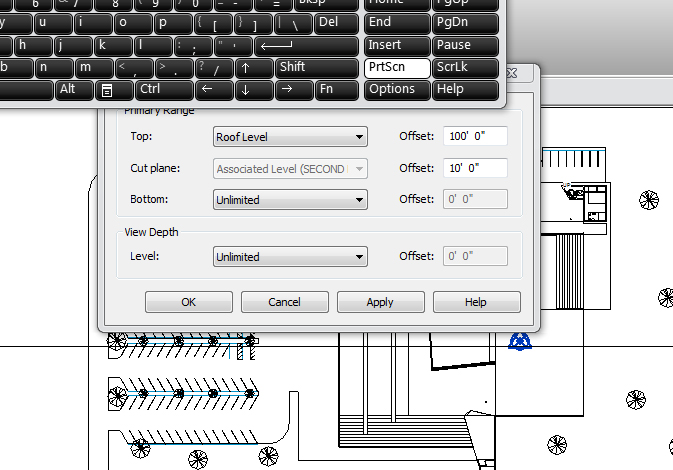Click the letter m key on the keyboard
Image resolution: width=673 pixels, height=470 pixels.
point(94,68)
